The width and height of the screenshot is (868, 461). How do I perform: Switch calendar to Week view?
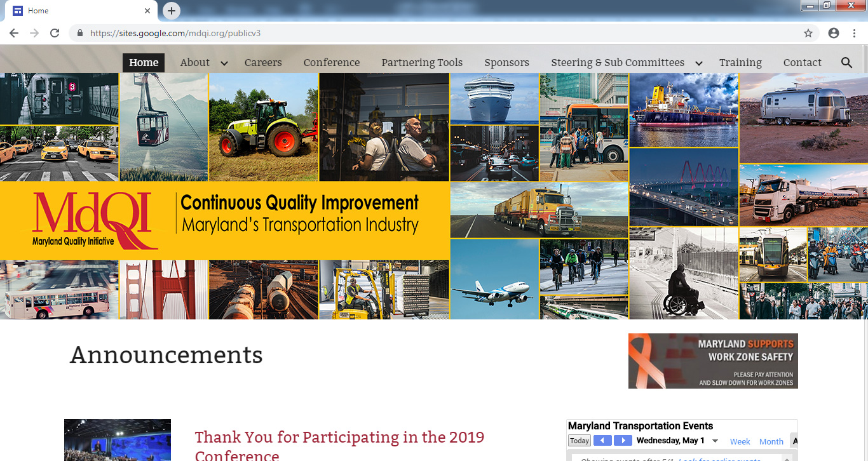tap(740, 441)
